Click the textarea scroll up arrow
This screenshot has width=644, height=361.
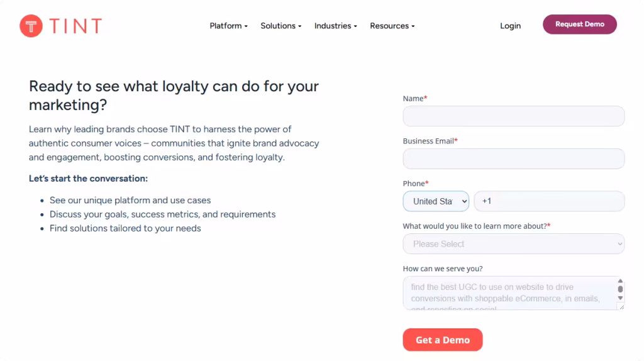[x=620, y=281]
